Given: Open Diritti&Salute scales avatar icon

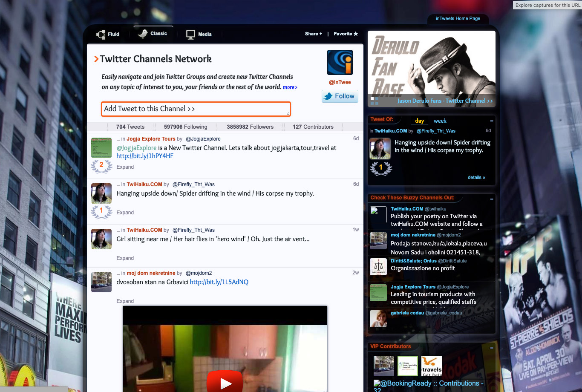Looking at the screenshot, I should coord(378,267).
